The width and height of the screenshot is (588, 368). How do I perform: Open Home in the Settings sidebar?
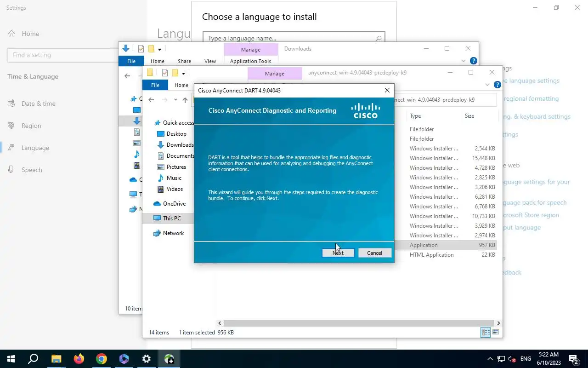[30, 34]
